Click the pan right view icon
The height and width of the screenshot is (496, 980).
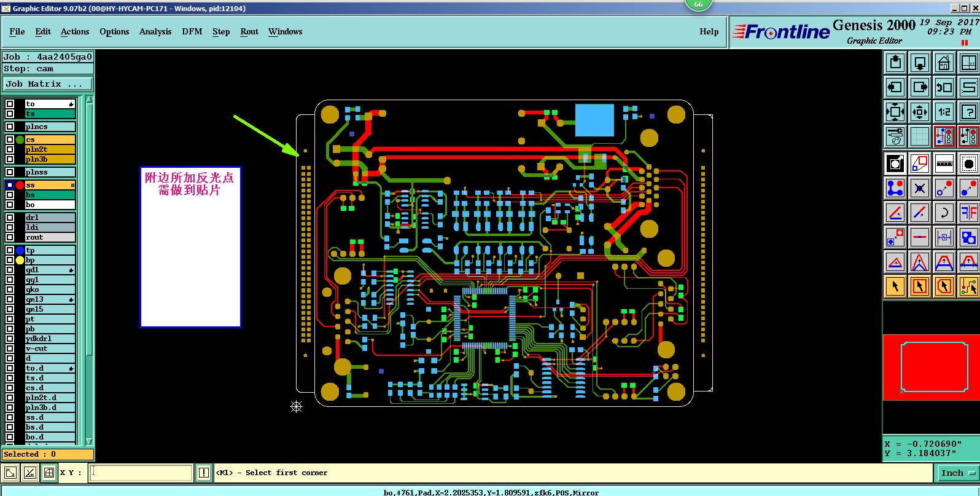coord(920,87)
